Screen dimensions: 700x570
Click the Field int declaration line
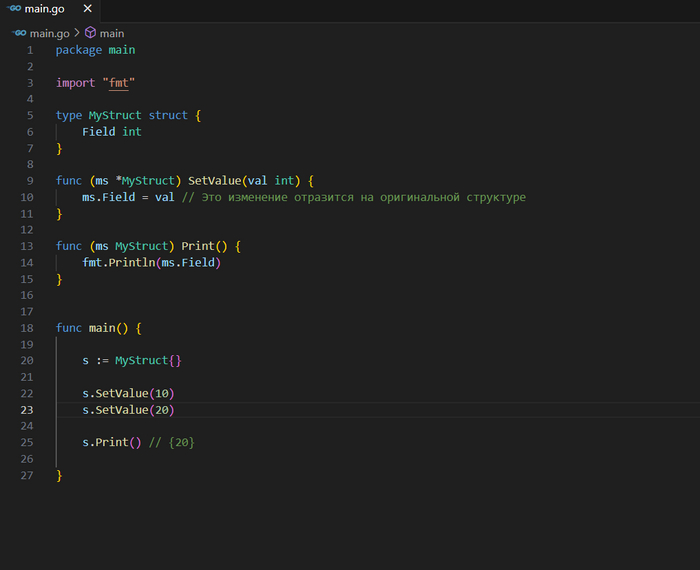(112, 131)
